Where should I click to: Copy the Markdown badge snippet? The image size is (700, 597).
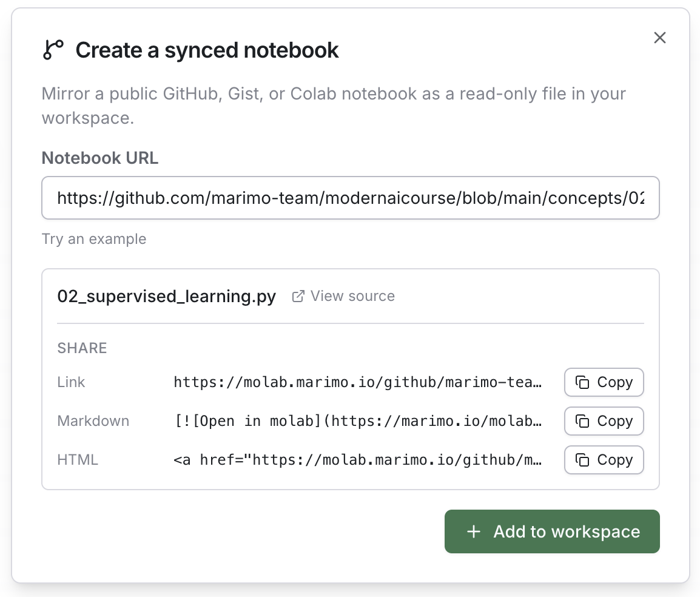click(604, 421)
